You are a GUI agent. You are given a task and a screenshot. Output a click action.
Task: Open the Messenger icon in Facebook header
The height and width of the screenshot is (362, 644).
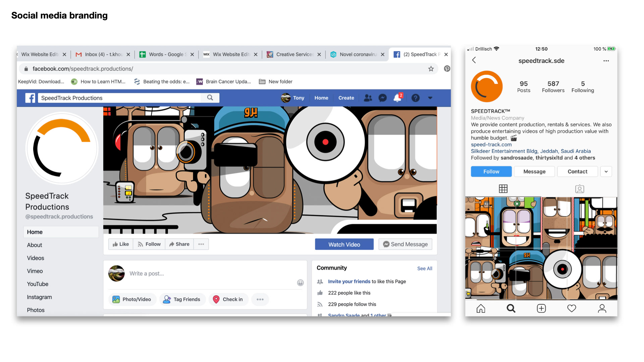tap(382, 98)
